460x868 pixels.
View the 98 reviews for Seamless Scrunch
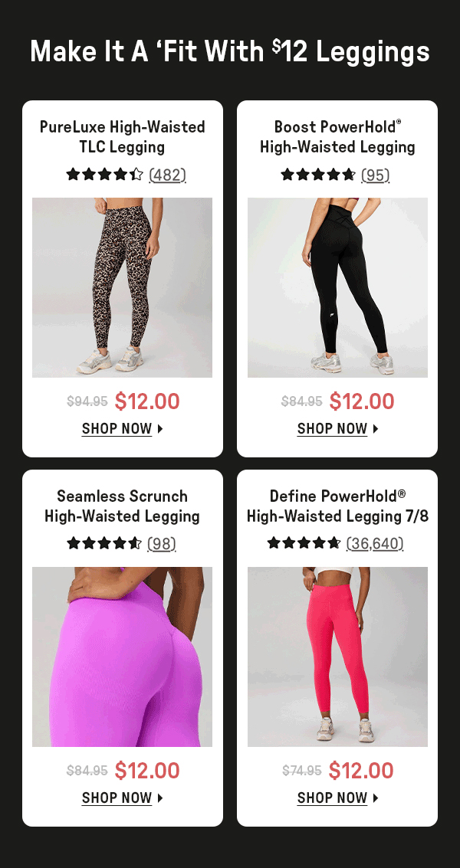[161, 544]
